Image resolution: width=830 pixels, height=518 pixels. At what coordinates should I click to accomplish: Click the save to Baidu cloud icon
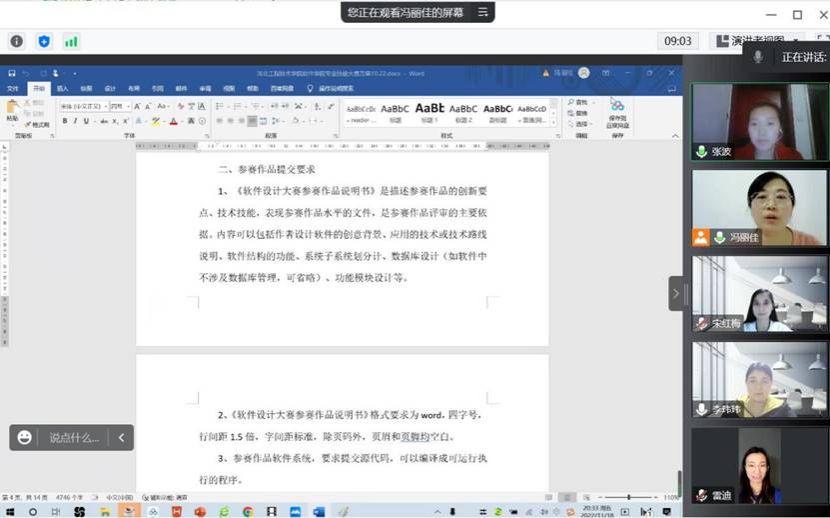click(617, 106)
